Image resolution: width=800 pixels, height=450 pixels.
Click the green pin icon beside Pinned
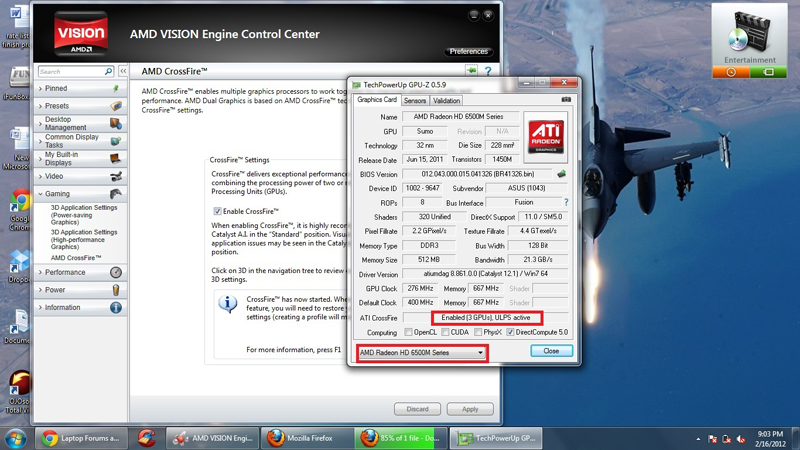click(x=116, y=88)
